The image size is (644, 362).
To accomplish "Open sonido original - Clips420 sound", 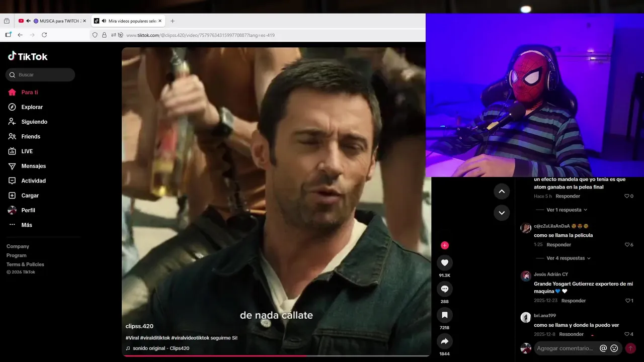I will coord(157,348).
